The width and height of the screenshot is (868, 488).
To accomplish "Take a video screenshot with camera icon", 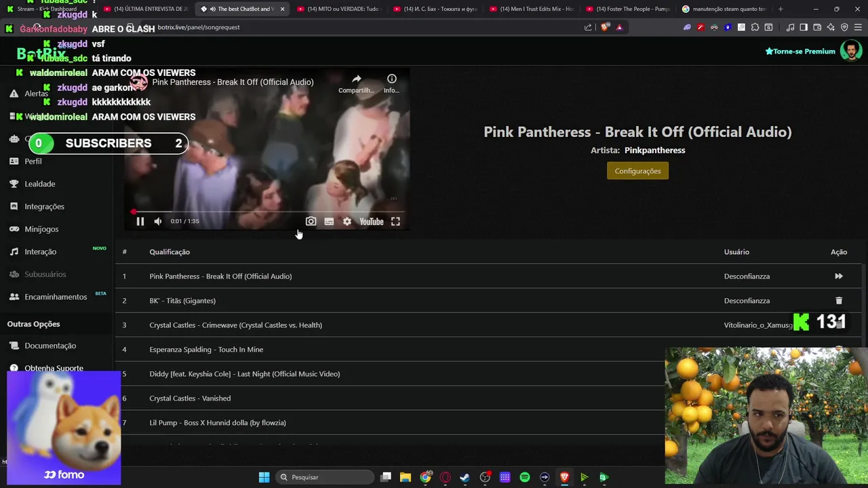I will click(x=311, y=222).
